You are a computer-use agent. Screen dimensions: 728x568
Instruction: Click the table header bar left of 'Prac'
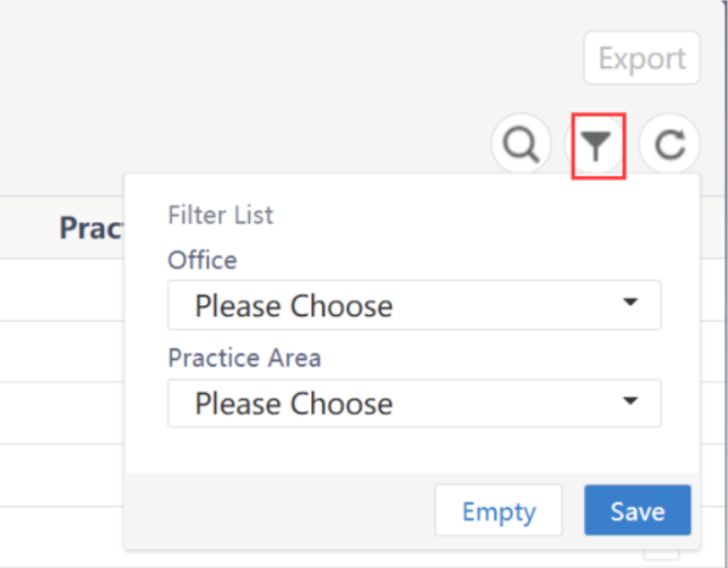tap(27, 228)
